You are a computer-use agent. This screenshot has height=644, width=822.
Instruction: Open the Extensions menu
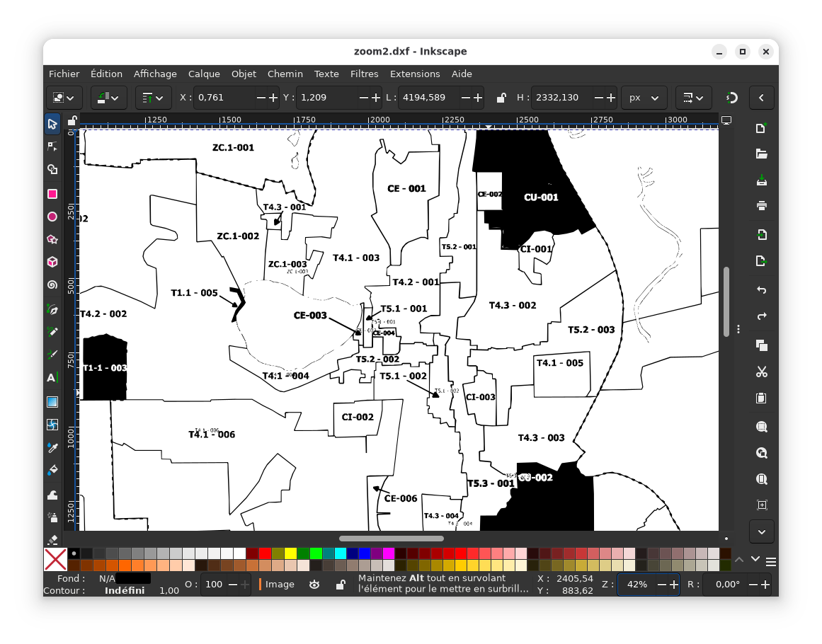point(414,74)
